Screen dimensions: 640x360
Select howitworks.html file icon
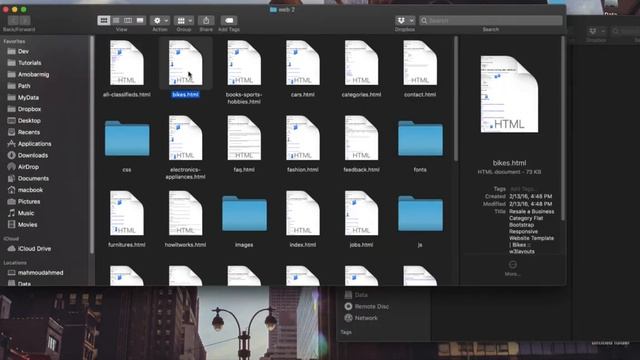point(185,213)
